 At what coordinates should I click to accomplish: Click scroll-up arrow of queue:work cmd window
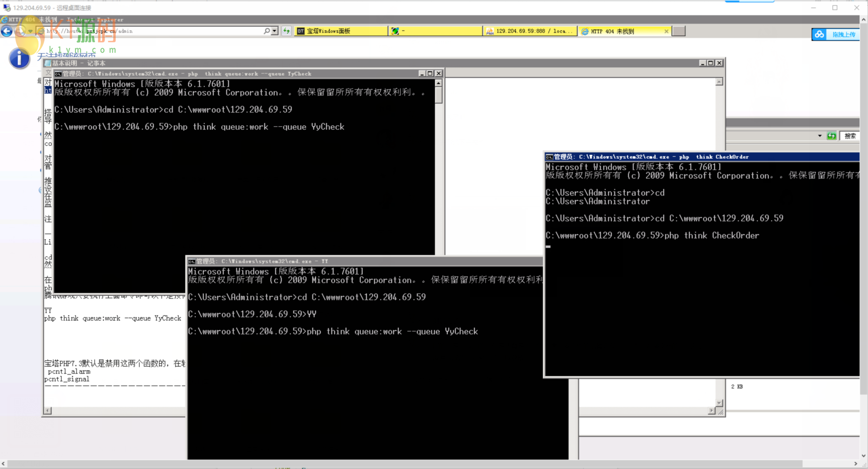[439, 83]
